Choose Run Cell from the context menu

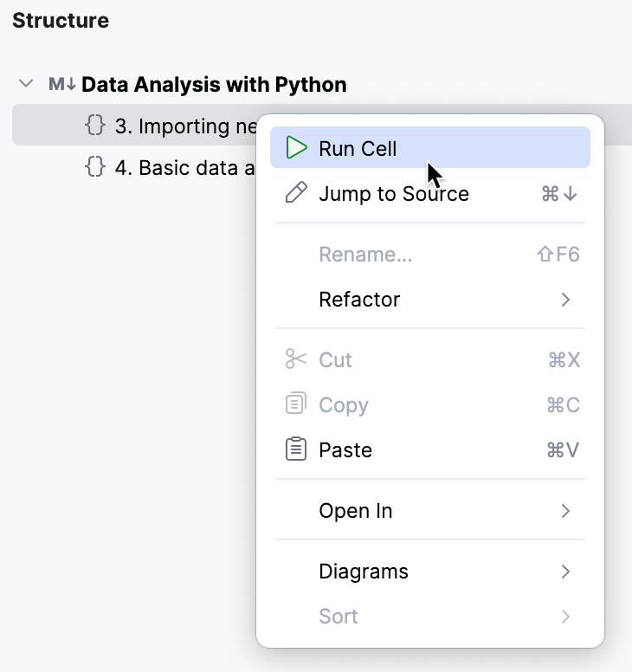tap(358, 148)
